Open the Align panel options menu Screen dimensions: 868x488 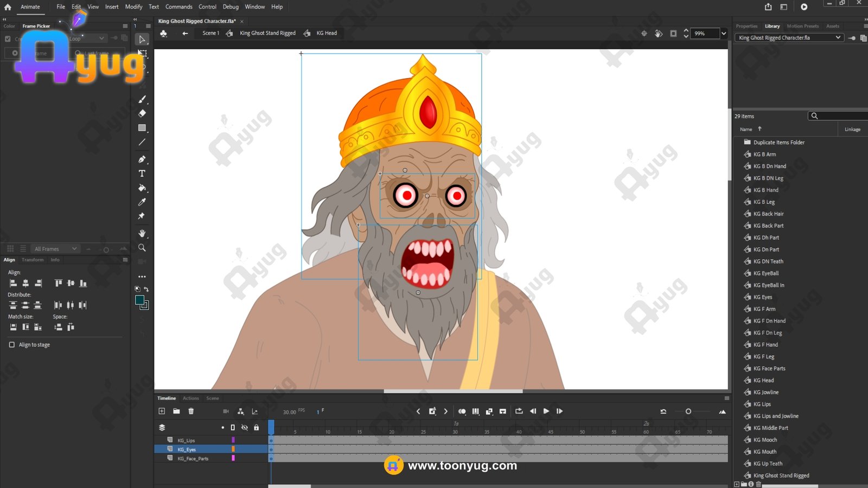[x=125, y=260]
